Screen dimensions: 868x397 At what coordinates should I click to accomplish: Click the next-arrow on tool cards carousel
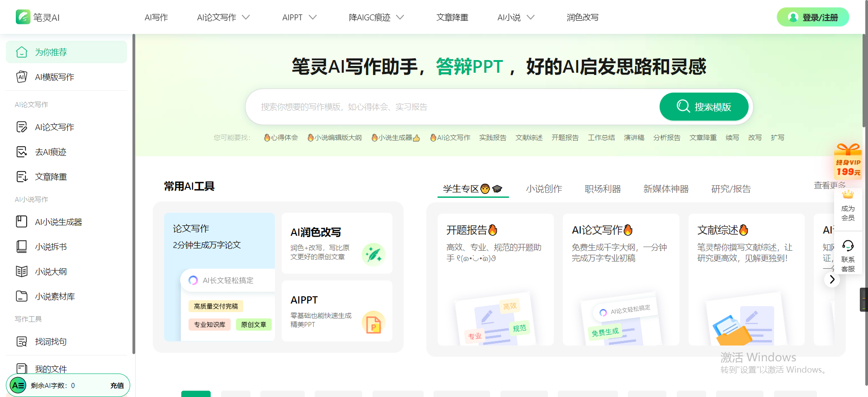(x=832, y=280)
